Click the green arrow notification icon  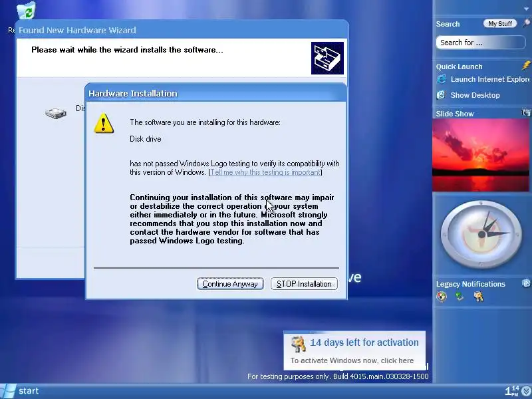coord(460,297)
